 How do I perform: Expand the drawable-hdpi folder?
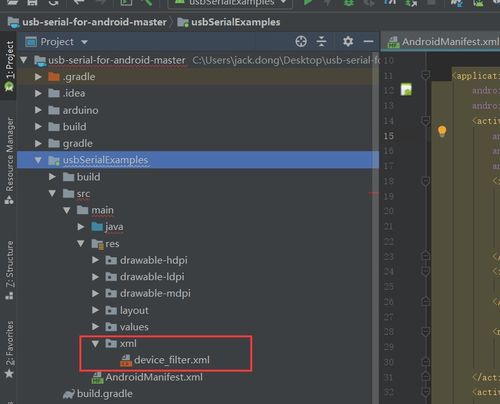[x=95, y=260]
